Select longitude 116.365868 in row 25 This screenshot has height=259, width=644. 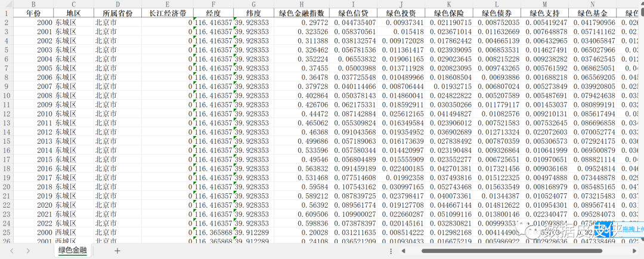click(213, 232)
